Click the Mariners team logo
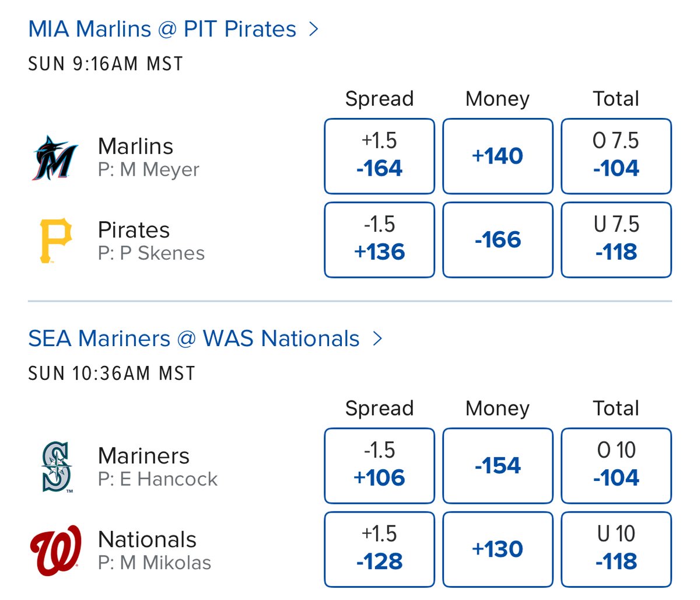Screen dimensions: 700x600 coord(57,467)
